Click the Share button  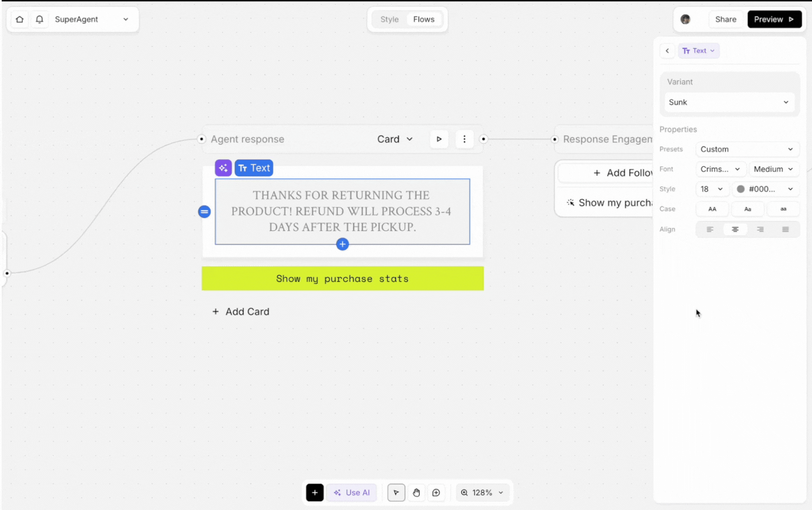(x=726, y=19)
